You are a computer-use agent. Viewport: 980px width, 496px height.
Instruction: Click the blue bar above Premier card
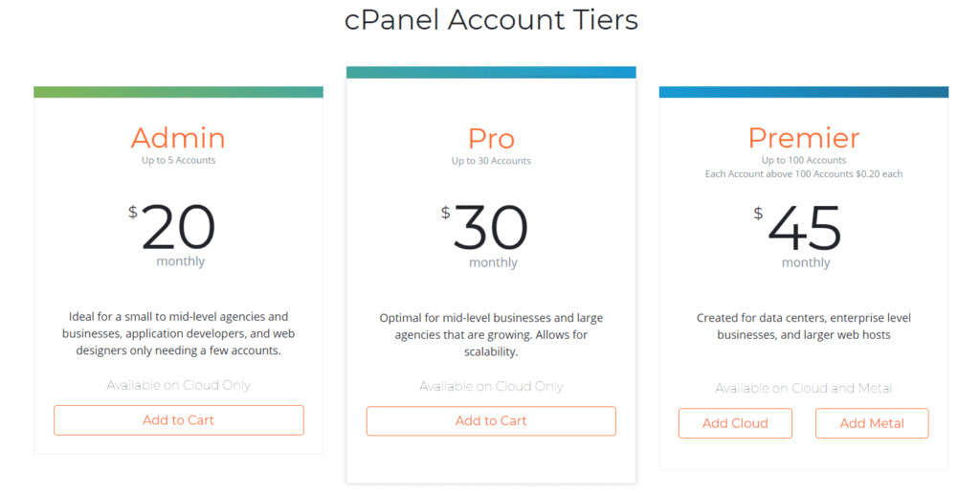[x=804, y=92]
